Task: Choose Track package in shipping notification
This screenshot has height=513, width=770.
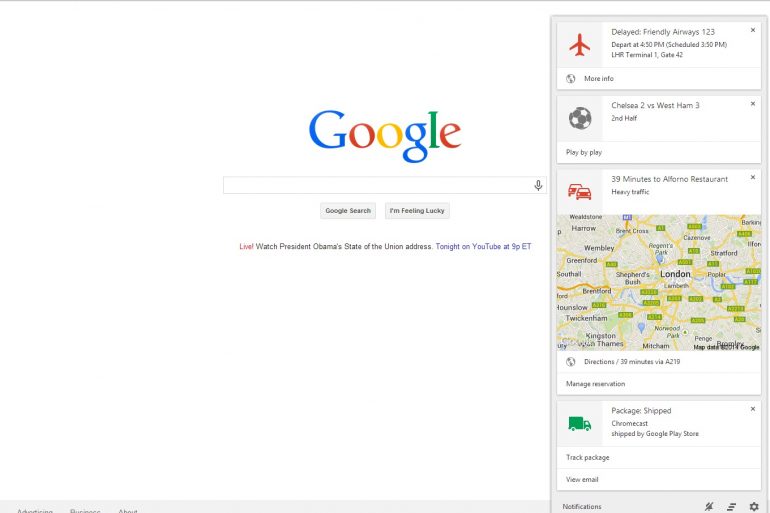Action: click(x=588, y=457)
